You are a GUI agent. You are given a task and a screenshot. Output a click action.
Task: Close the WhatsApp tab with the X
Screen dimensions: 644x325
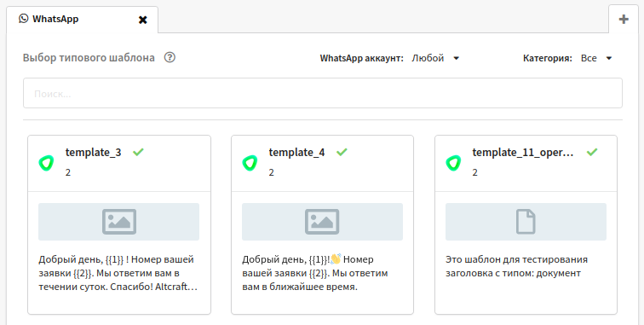click(x=142, y=20)
